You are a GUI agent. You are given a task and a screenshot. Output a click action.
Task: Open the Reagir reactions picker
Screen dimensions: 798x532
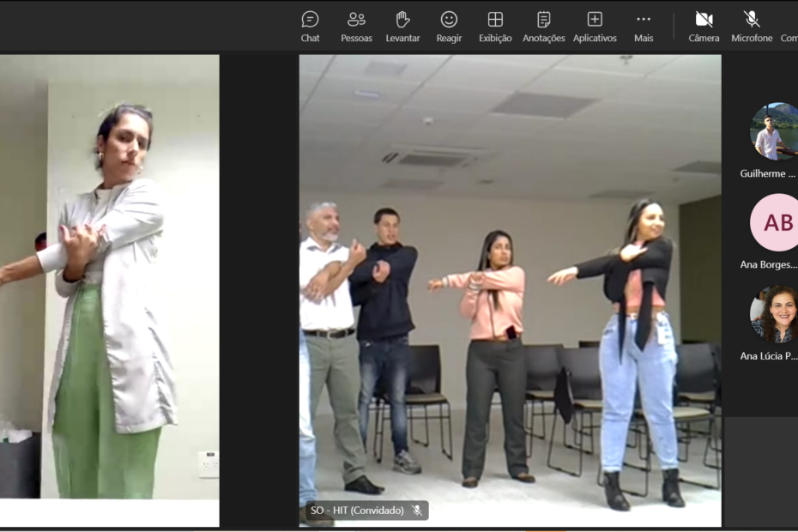click(x=449, y=26)
